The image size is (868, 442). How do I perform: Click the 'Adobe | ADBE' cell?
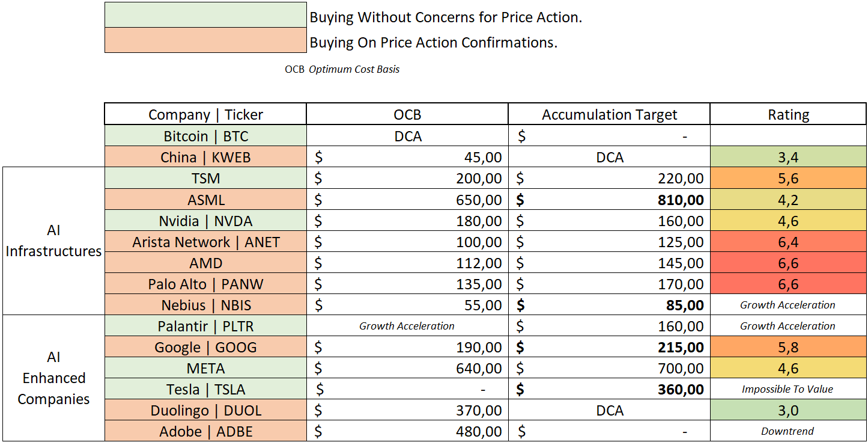pos(205,431)
